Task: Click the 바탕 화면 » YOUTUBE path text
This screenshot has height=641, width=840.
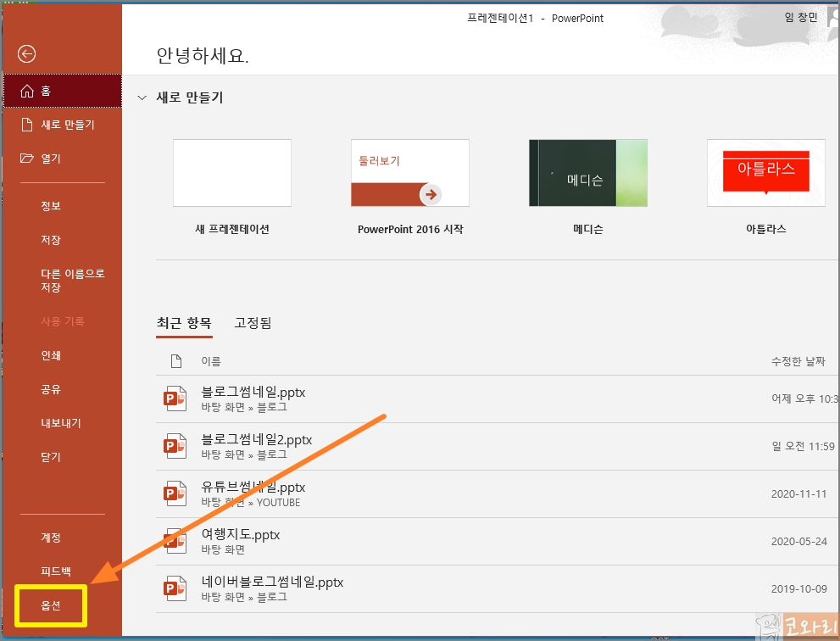Action: 251,502
